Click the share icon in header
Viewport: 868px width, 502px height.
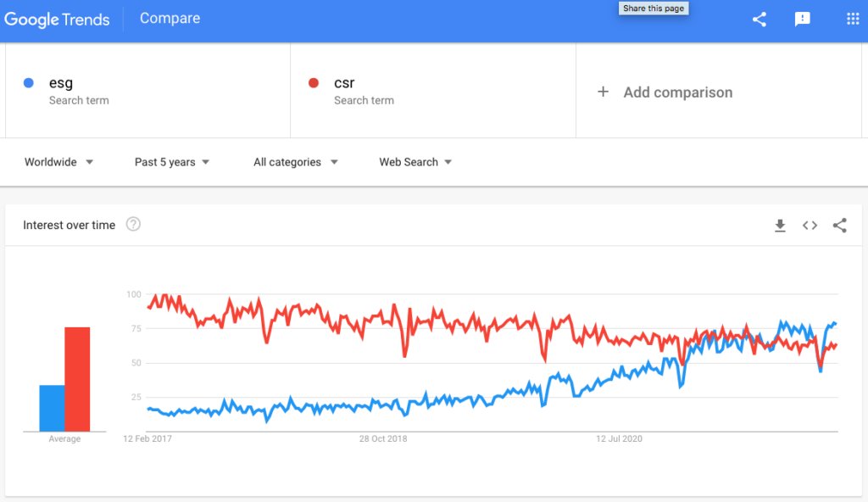[759, 20]
